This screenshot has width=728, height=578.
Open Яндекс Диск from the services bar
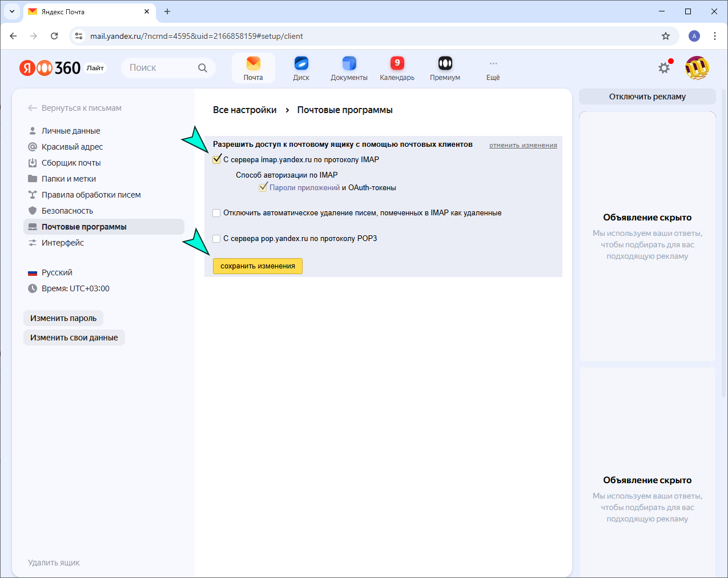pyautogui.click(x=301, y=67)
